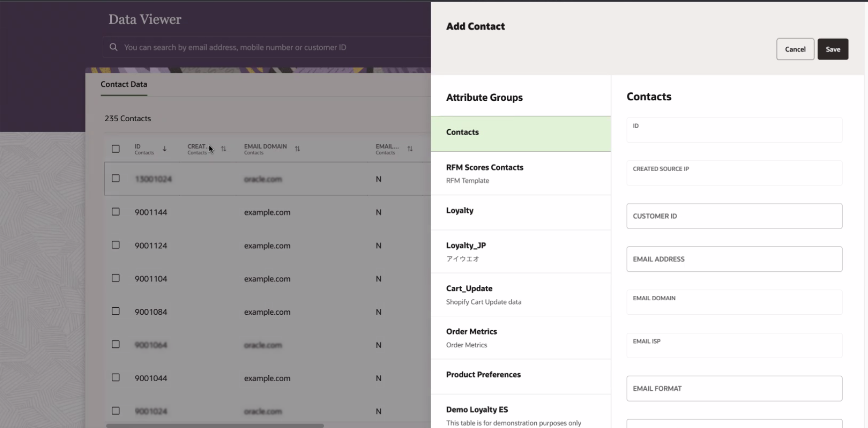The height and width of the screenshot is (428, 868).
Task: Click the search magnifier icon
Action: [x=114, y=47]
